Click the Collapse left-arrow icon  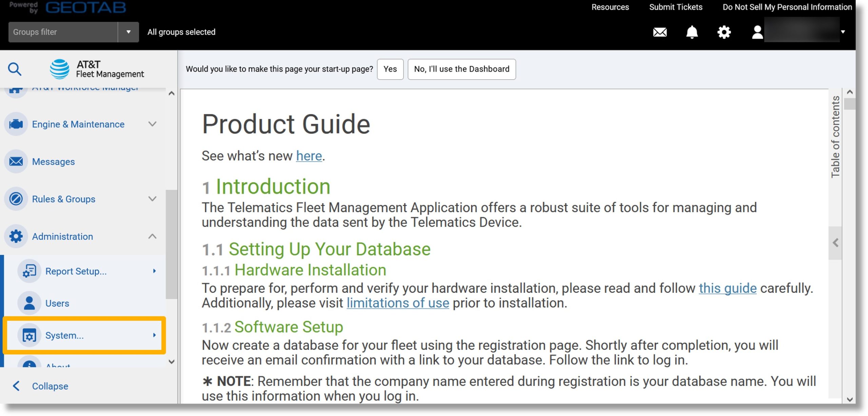[x=16, y=386]
